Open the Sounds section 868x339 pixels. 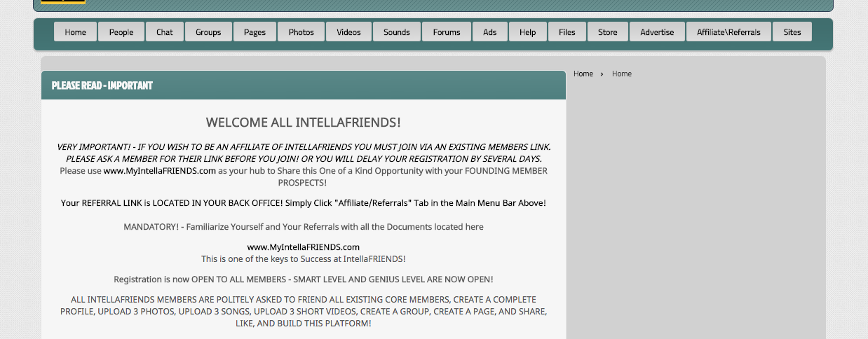pos(396,32)
